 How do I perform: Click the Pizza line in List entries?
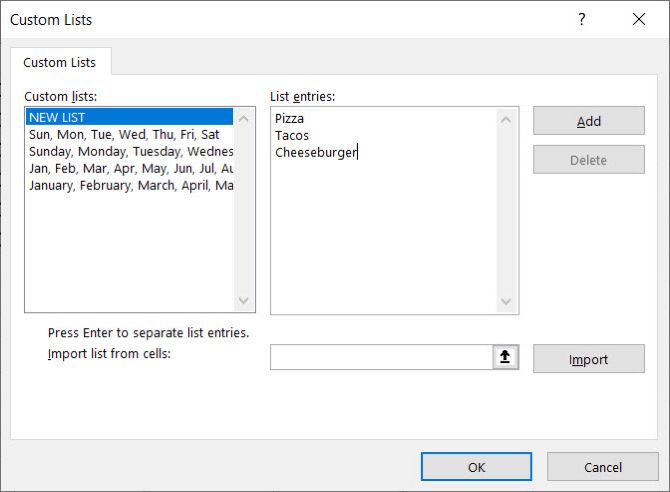point(289,118)
